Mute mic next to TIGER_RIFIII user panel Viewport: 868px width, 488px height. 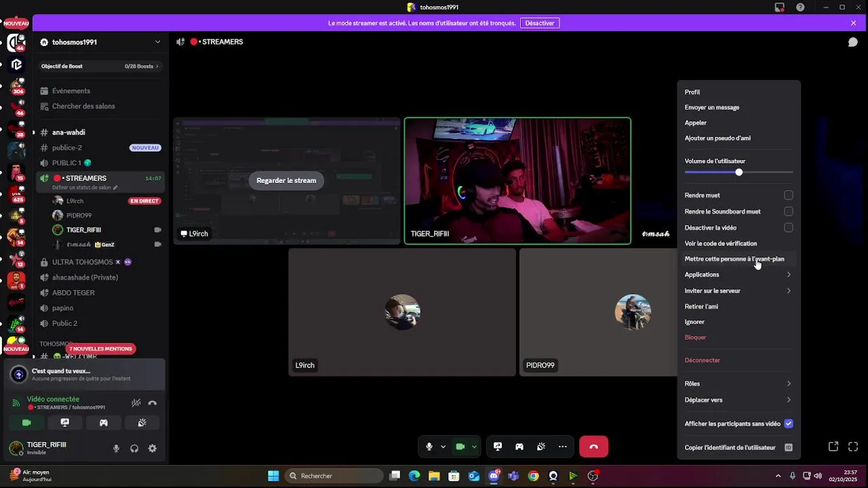(x=116, y=448)
